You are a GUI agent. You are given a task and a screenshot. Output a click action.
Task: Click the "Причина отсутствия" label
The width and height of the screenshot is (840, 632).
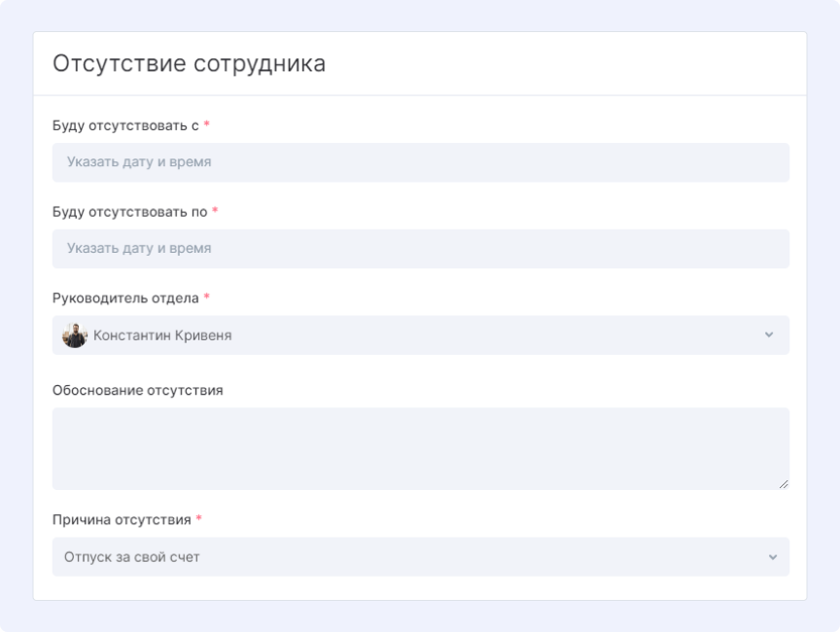coord(122,519)
